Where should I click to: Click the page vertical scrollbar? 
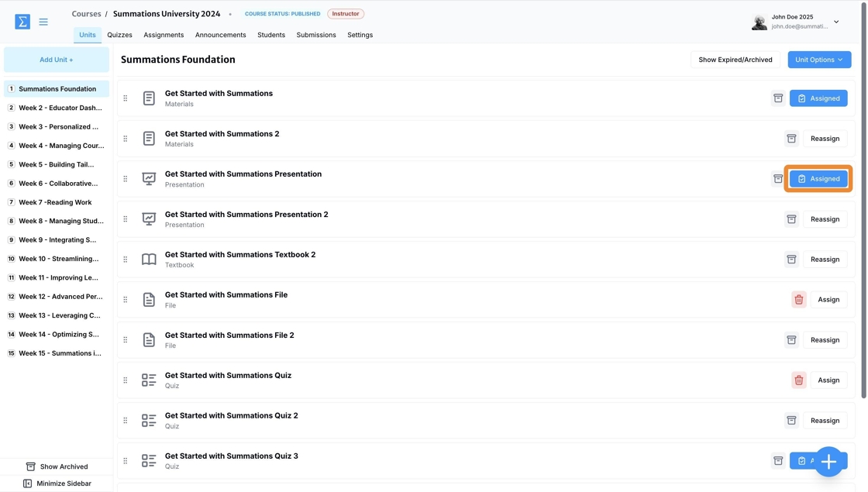pos(863,199)
